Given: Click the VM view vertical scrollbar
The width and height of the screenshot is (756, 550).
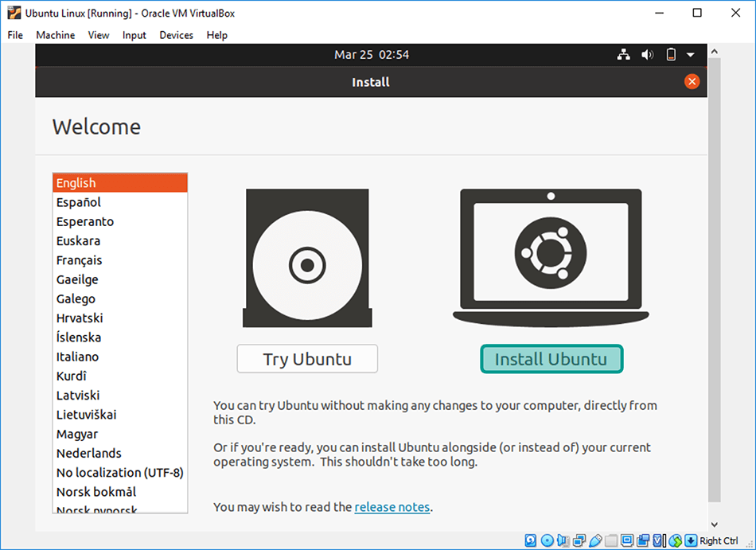Looking at the screenshot, I should coord(715,279).
